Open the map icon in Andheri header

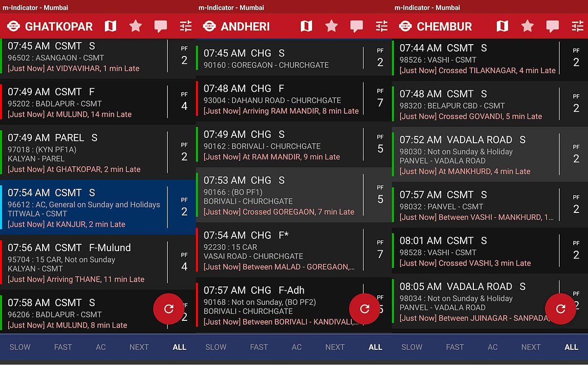pyautogui.click(x=307, y=26)
